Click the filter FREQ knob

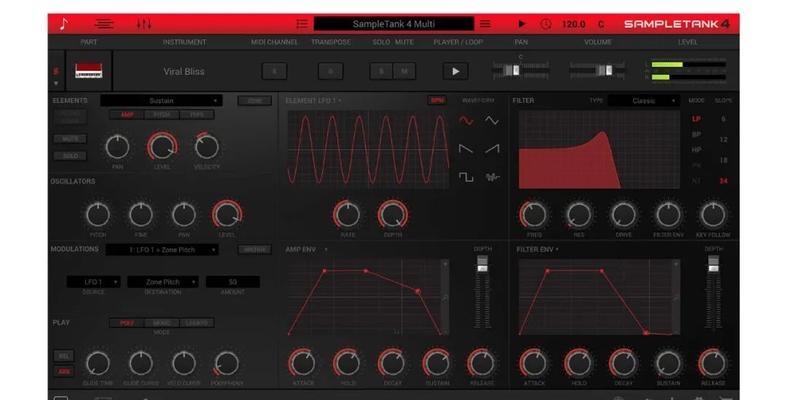click(x=534, y=215)
